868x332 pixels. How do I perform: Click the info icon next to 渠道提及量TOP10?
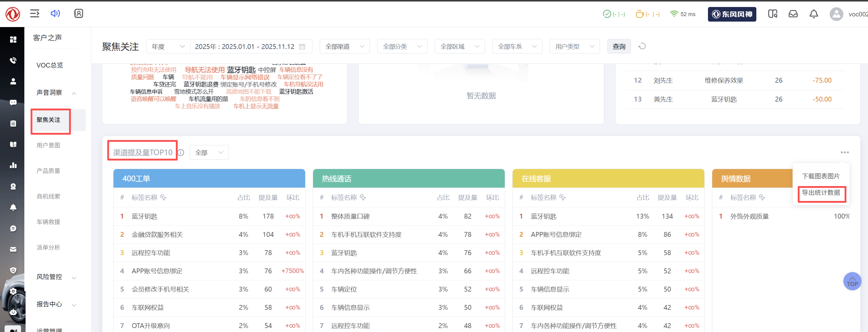coord(181,153)
